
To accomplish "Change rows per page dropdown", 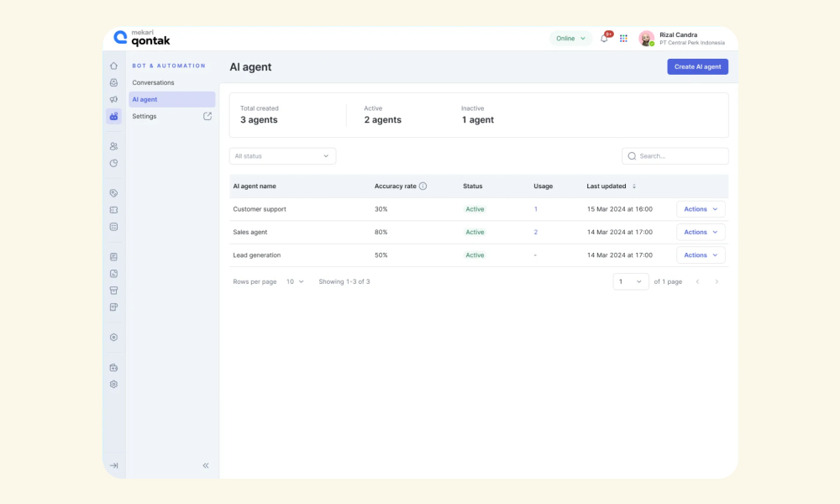I will [x=295, y=281].
